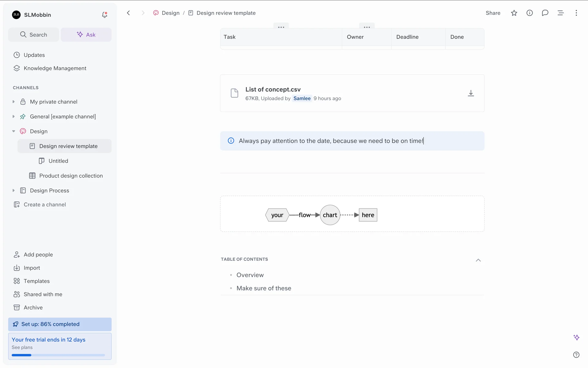Download List of concept.csv file
Screen dimensions: 588x368
tap(471, 93)
